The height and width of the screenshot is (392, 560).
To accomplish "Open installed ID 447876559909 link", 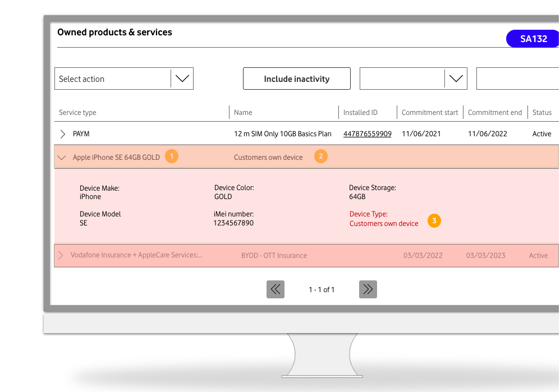I will pyautogui.click(x=367, y=134).
